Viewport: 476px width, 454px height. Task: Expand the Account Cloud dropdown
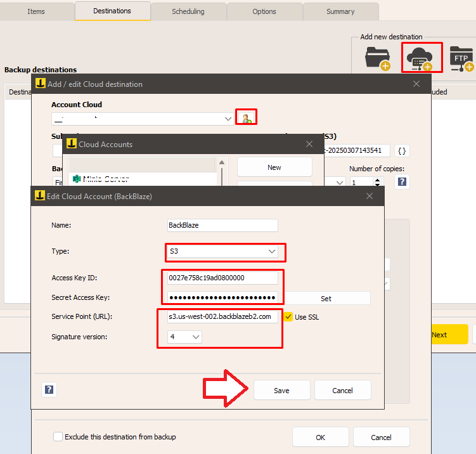228,119
